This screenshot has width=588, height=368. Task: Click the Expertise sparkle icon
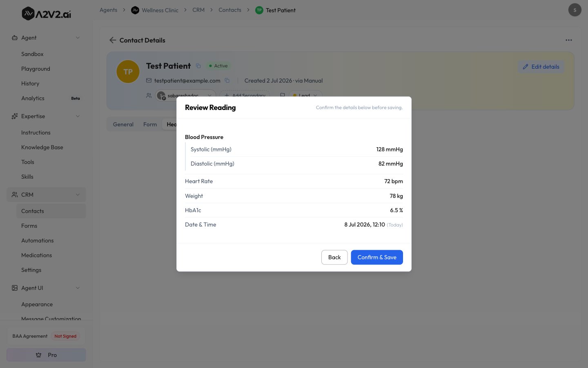15,116
